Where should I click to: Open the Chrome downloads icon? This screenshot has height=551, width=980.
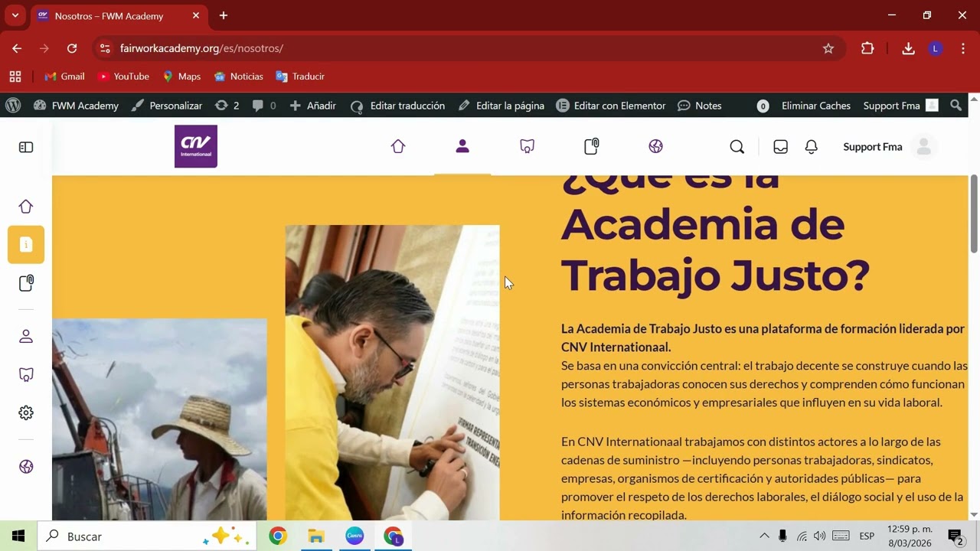point(908,48)
